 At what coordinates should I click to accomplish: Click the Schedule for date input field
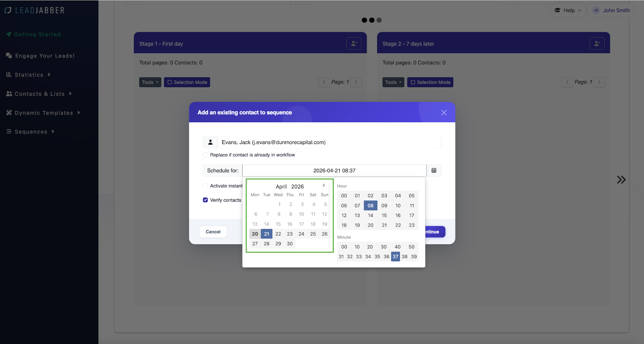[x=335, y=171]
